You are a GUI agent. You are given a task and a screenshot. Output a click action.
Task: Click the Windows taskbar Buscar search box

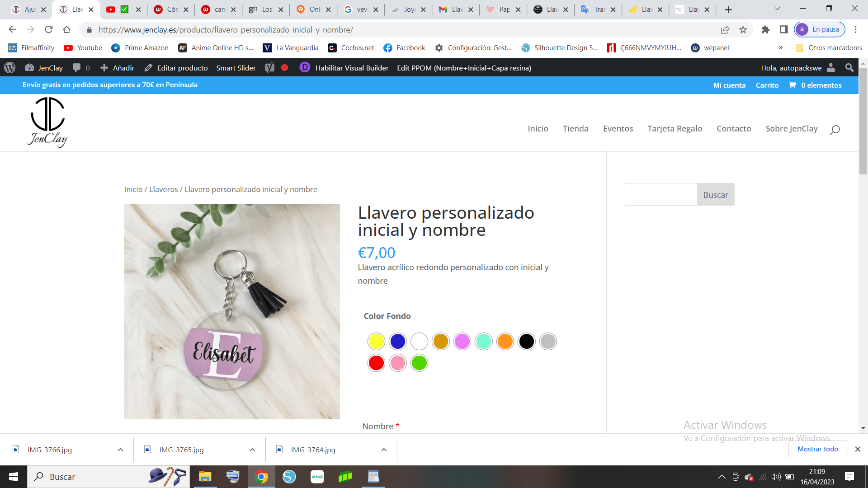click(108, 477)
